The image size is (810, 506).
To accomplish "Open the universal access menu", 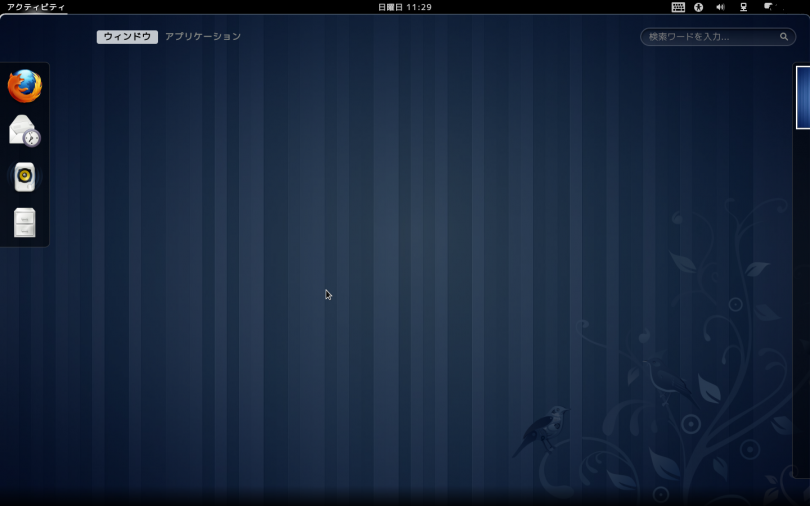I will click(699, 7).
